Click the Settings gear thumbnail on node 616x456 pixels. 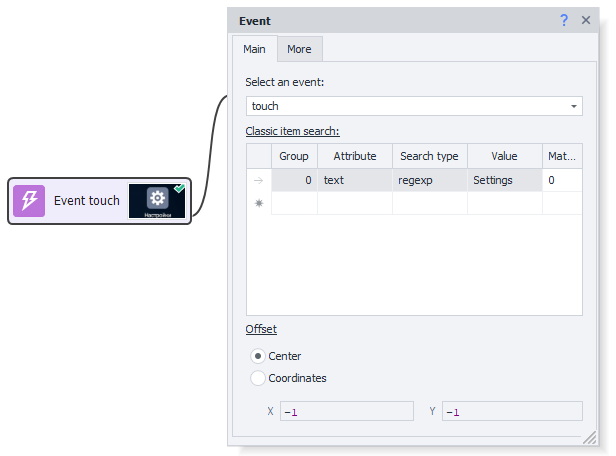157,201
